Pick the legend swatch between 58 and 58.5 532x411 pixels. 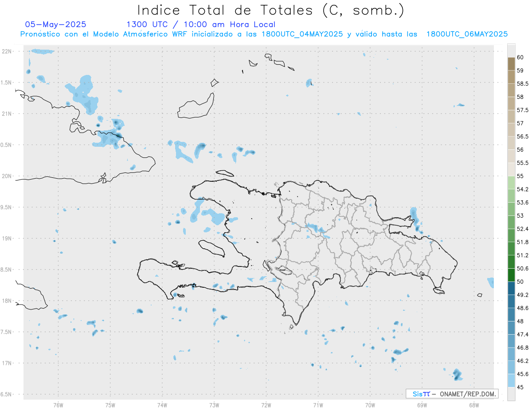(511, 90)
